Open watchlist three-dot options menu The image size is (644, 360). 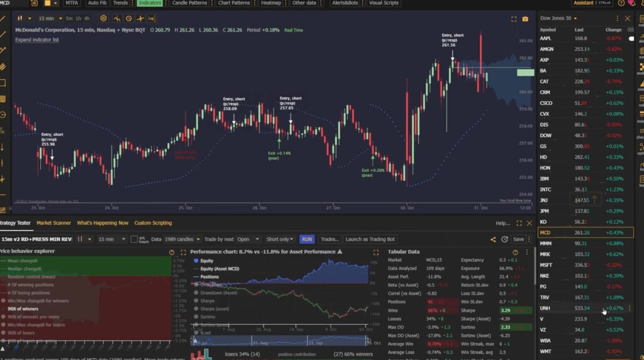click(x=617, y=18)
